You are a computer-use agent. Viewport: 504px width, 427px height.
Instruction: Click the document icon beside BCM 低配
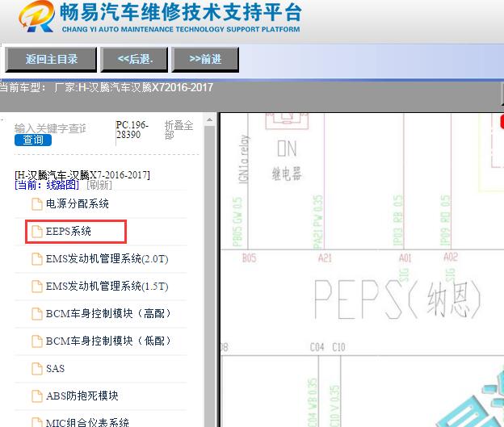(x=36, y=341)
